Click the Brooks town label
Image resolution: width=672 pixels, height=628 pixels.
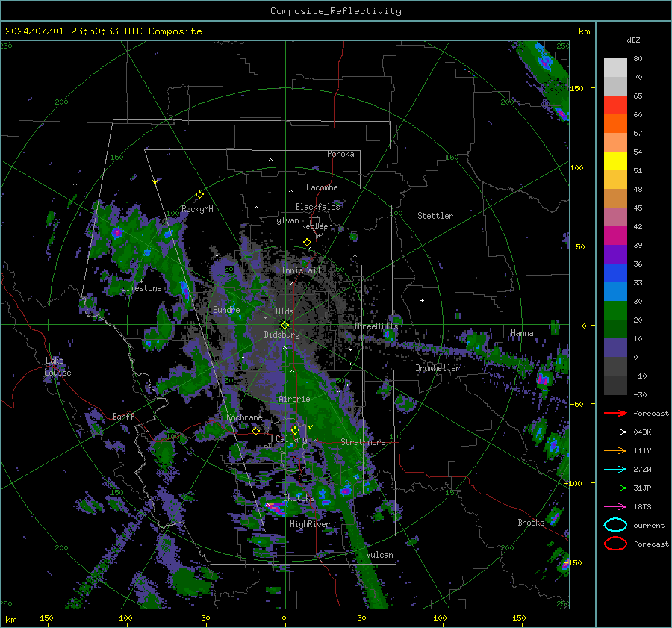(531, 523)
